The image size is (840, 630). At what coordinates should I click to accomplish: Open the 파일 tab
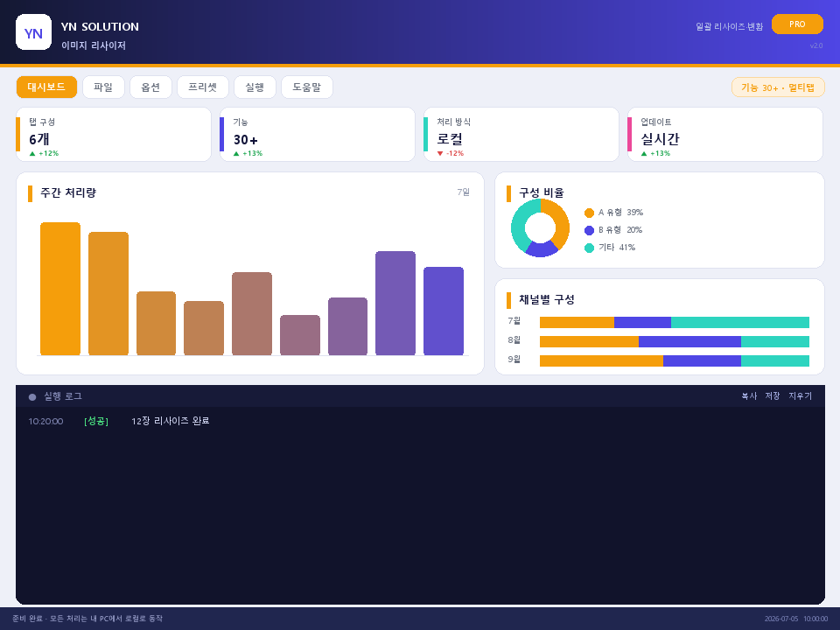coord(103,87)
